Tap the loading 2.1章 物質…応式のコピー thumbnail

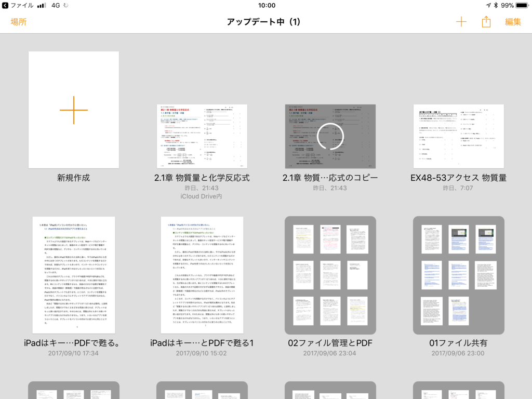click(330, 137)
